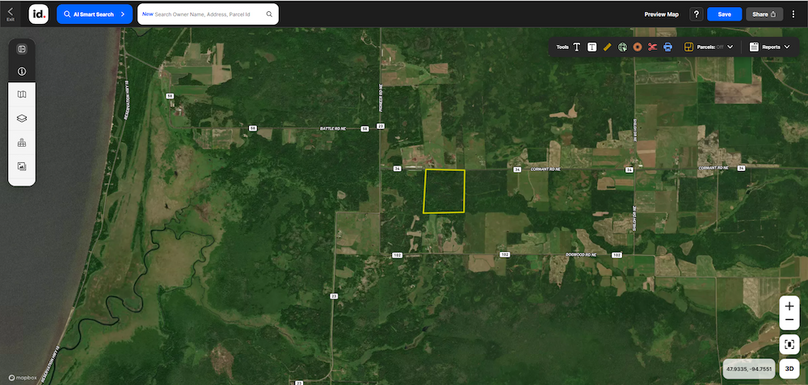Zoom out with the minus button
Viewport: 808px width, 385px height.
tap(789, 321)
